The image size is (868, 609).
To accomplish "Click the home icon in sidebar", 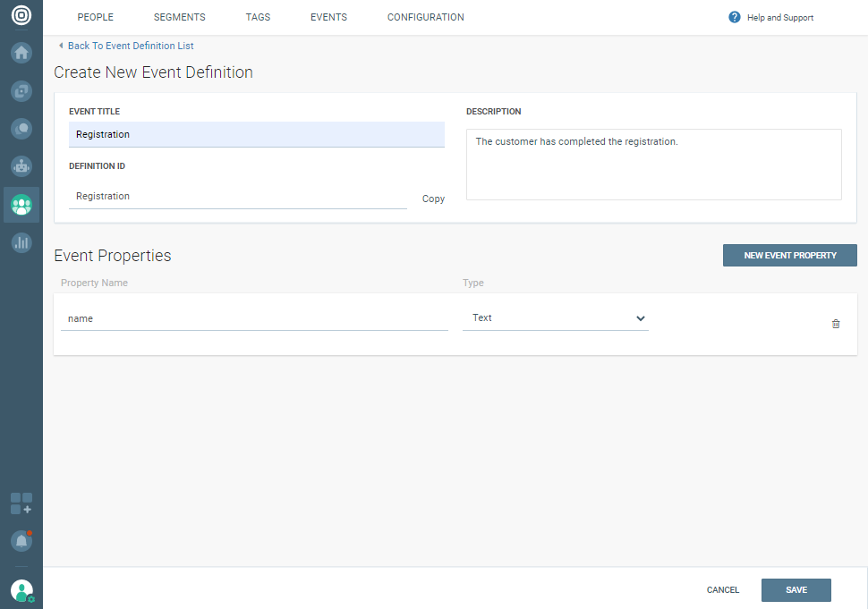I will [21, 53].
